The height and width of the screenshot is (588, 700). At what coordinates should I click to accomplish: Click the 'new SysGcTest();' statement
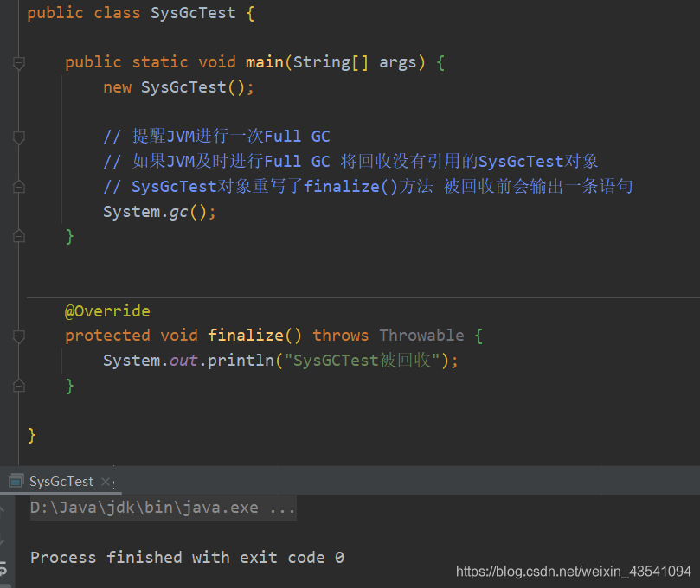[x=178, y=87]
